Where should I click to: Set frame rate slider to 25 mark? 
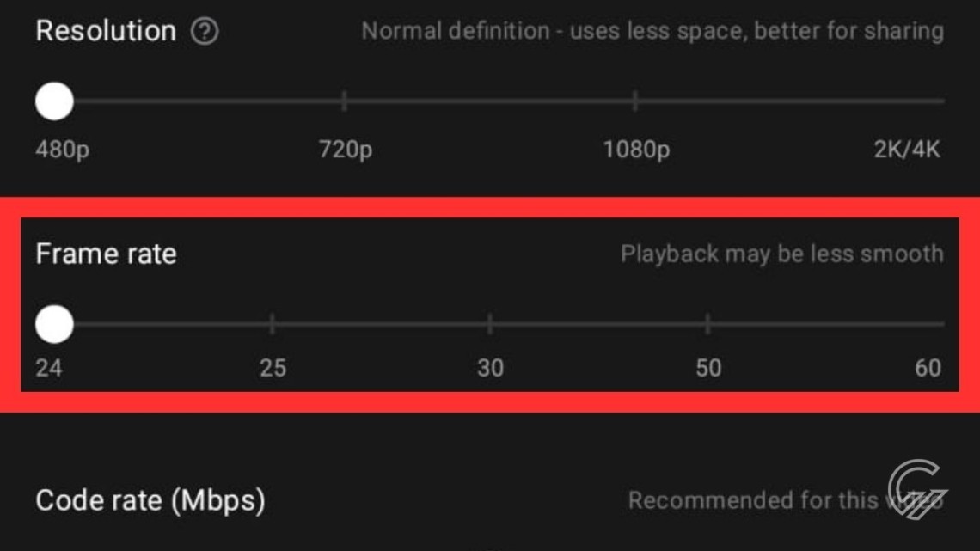point(273,324)
